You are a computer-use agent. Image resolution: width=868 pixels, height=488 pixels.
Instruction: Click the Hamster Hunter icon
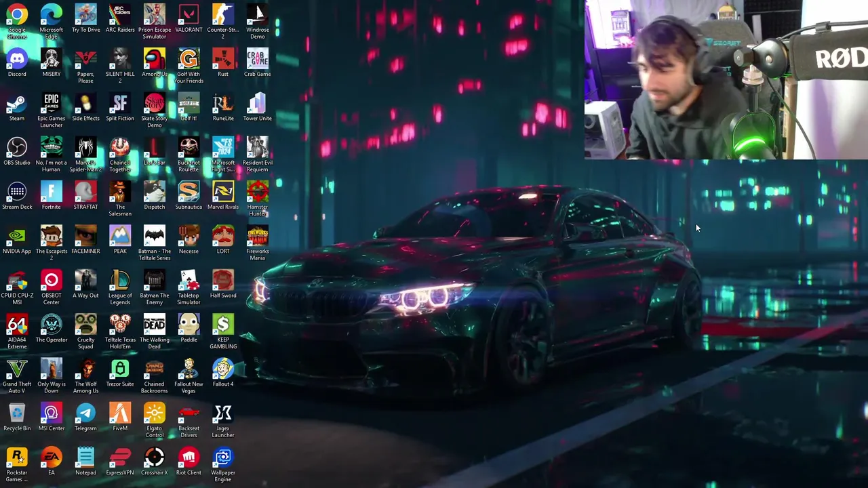pyautogui.click(x=258, y=191)
